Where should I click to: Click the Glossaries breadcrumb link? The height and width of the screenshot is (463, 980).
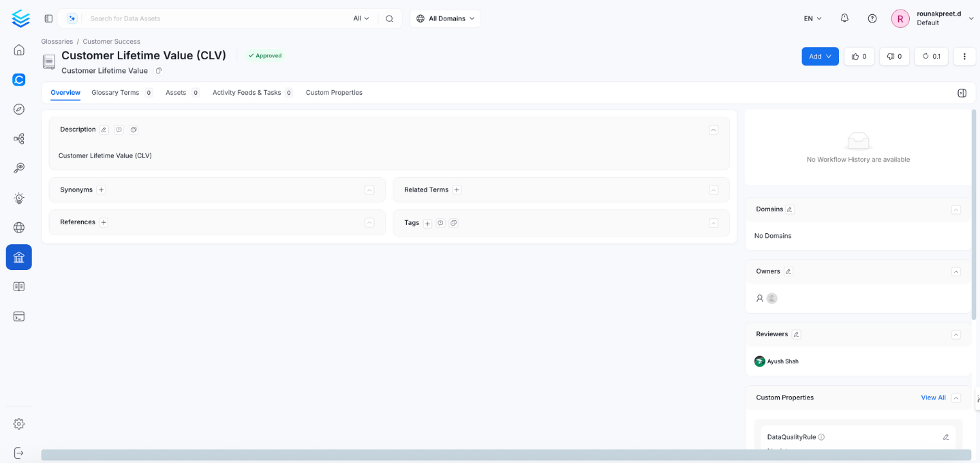57,42
